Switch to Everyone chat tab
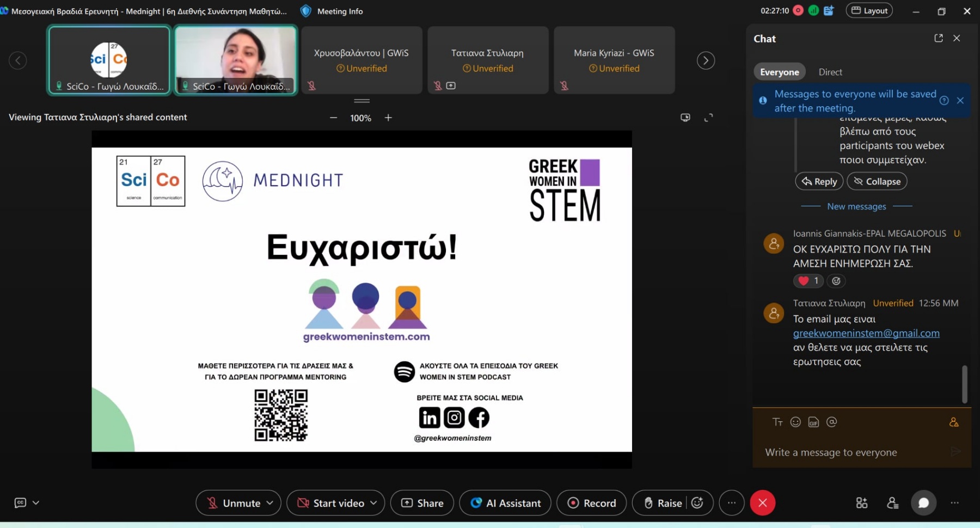This screenshot has height=528, width=980. point(779,72)
